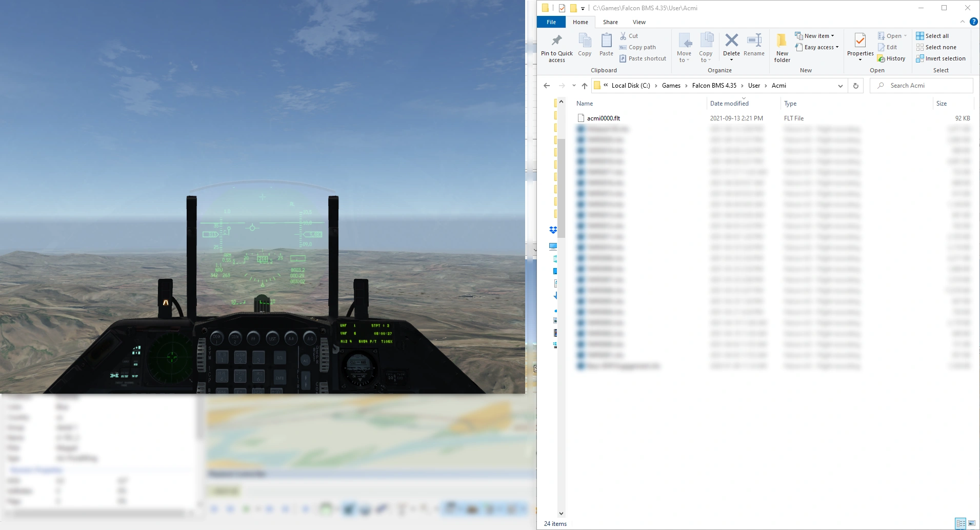The image size is (980, 530).
Task: Navigate to Falcon BMS 4.35 breadcrumb
Action: pyautogui.click(x=714, y=86)
